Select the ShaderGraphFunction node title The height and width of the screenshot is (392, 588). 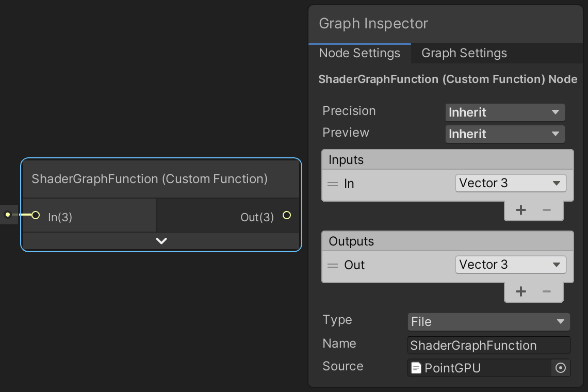point(150,179)
